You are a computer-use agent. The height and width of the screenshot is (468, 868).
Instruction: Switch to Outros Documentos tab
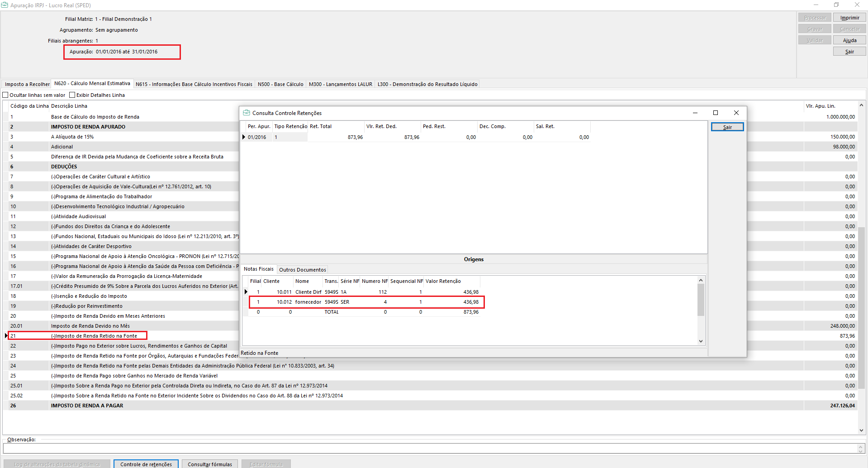tap(302, 270)
